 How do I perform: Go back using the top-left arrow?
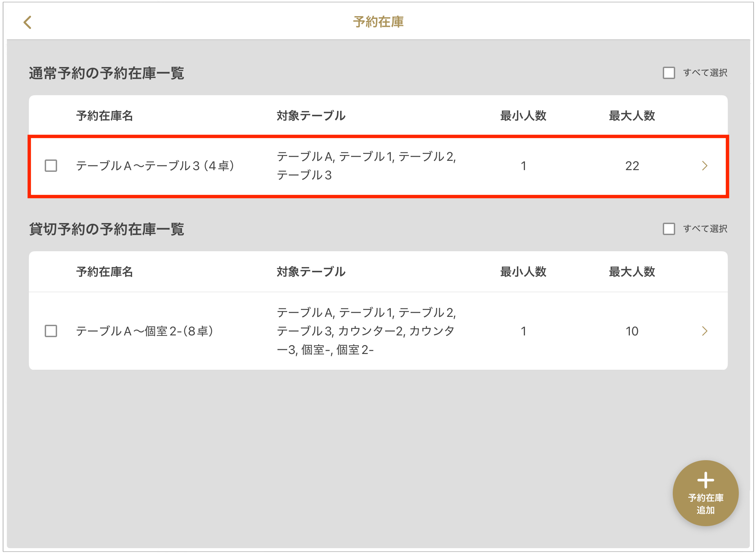pos(28,22)
